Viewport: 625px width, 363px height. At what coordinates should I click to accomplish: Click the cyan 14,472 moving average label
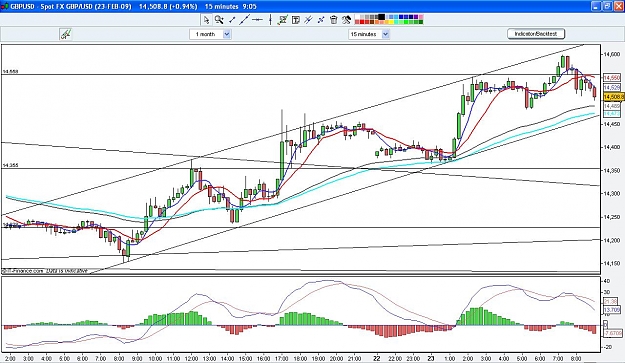(612, 114)
